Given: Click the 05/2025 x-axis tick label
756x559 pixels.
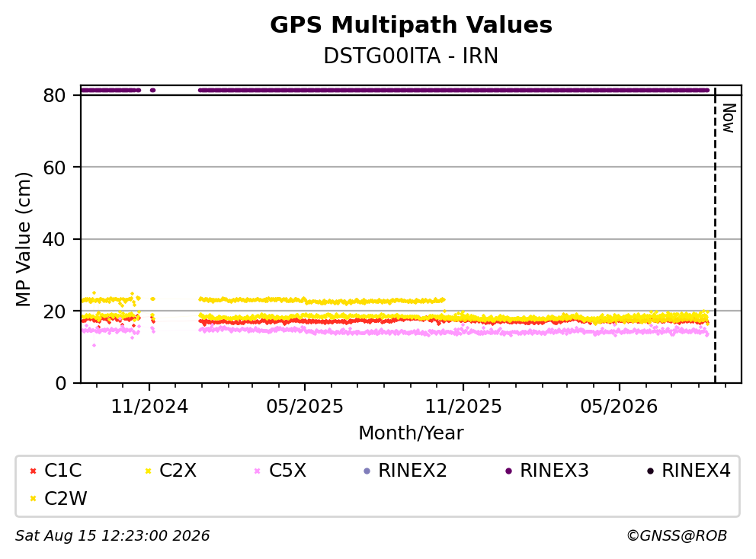Looking at the screenshot, I should (x=305, y=407).
